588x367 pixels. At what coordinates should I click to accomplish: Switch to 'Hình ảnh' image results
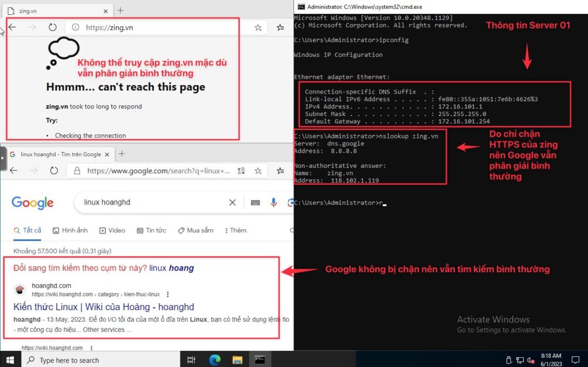70,230
